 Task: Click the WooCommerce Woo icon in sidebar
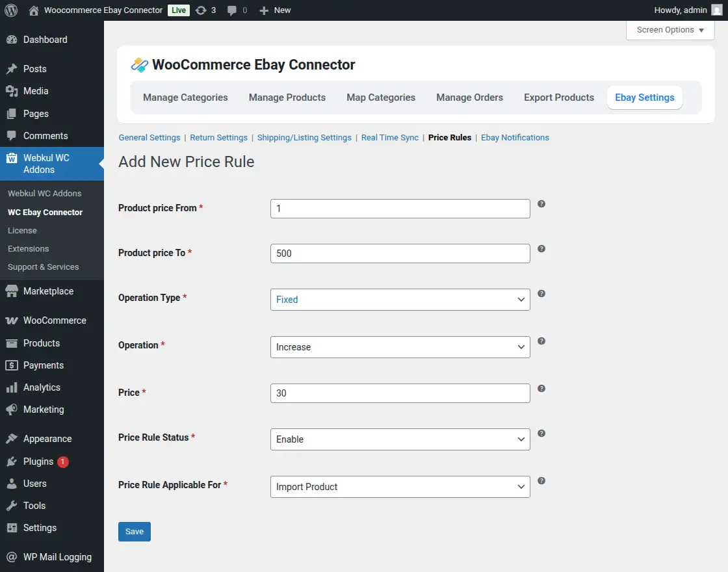tap(12, 320)
